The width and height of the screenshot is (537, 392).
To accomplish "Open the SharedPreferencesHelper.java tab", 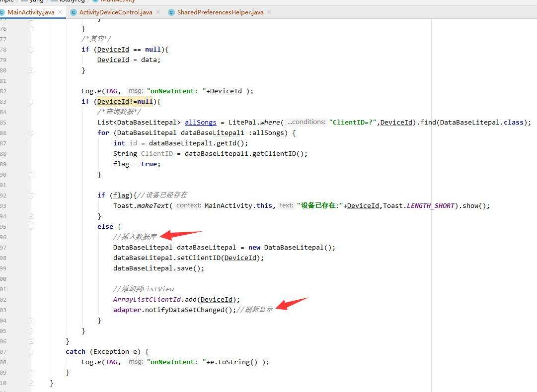I will point(220,12).
